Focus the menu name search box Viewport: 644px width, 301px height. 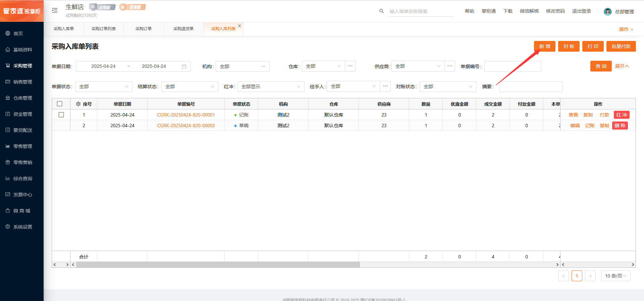coord(421,11)
